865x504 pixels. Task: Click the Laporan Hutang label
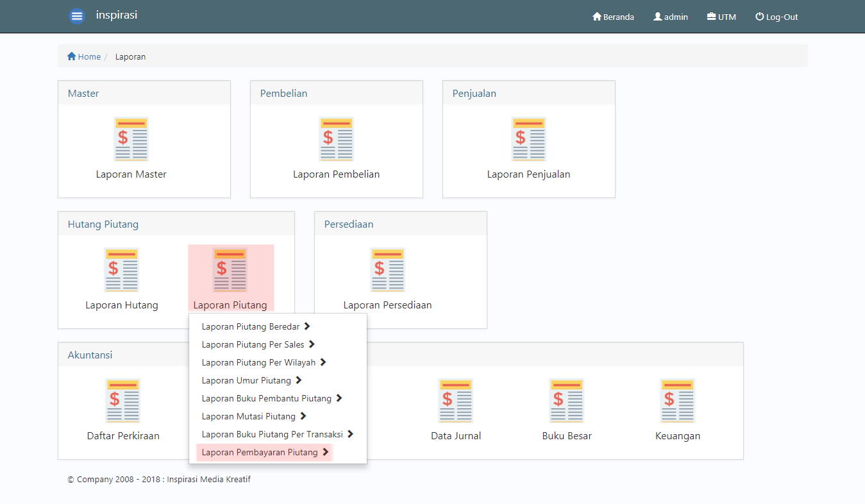tap(122, 305)
